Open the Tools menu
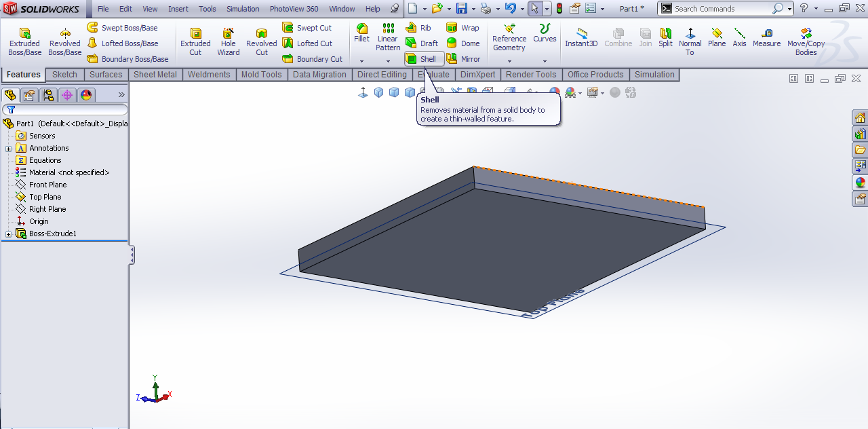 pos(208,9)
